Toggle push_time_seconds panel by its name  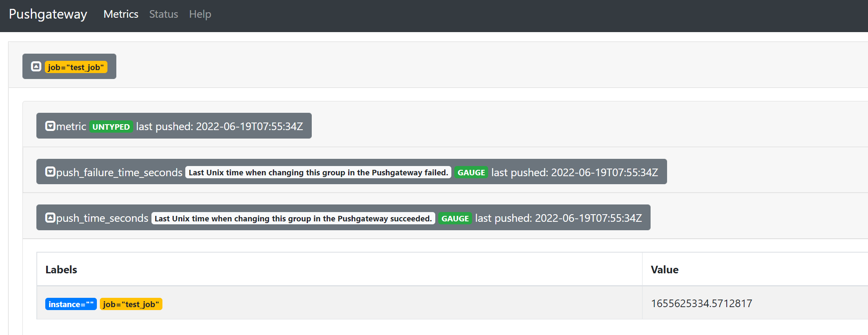102,218
